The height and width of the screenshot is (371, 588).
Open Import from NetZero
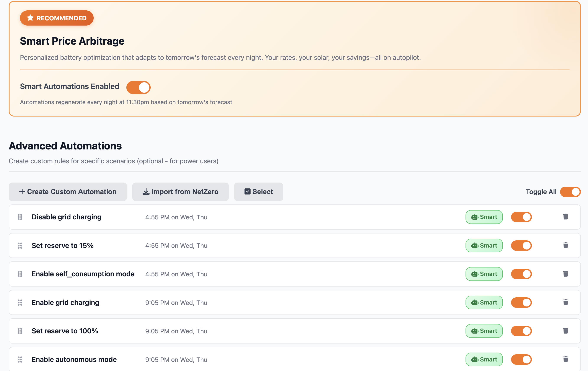tap(181, 192)
